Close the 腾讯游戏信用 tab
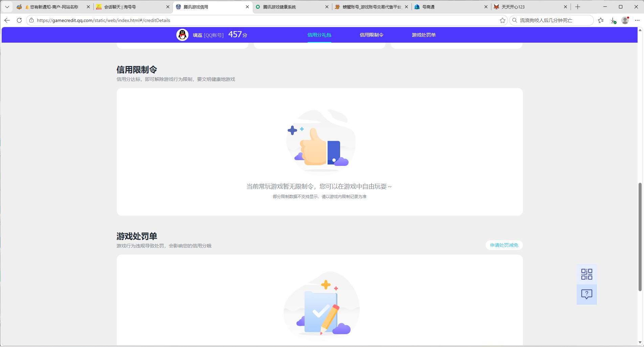The width and height of the screenshot is (644, 347). [247, 7]
